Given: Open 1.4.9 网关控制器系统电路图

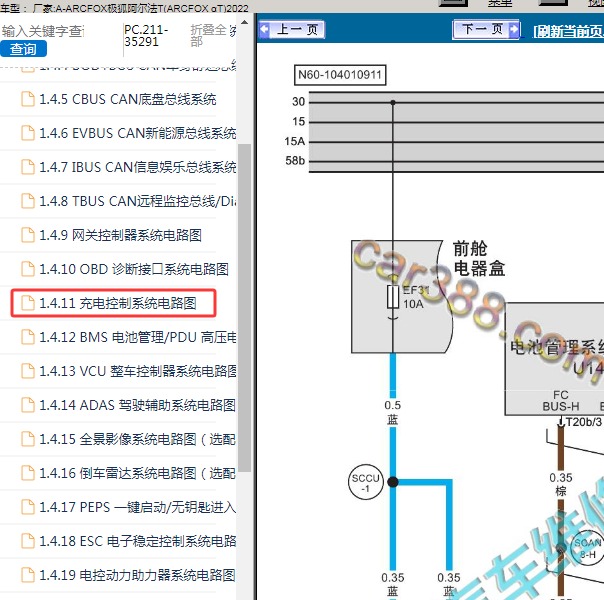Looking at the screenshot, I should 121,235.
